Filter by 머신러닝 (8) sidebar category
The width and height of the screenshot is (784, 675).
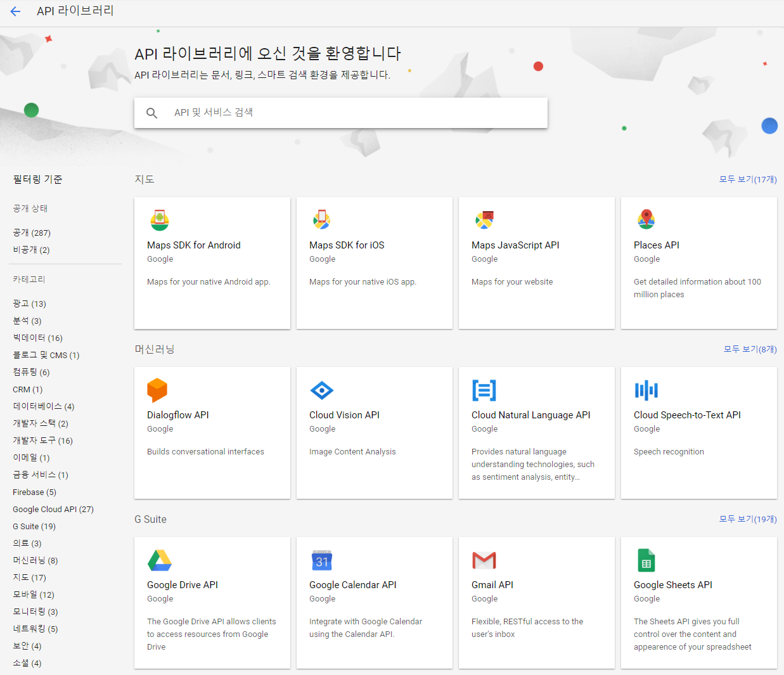pyautogui.click(x=35, y=560)
